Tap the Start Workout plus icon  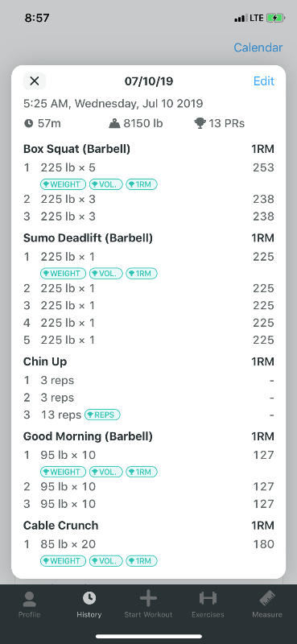(148, 599)
